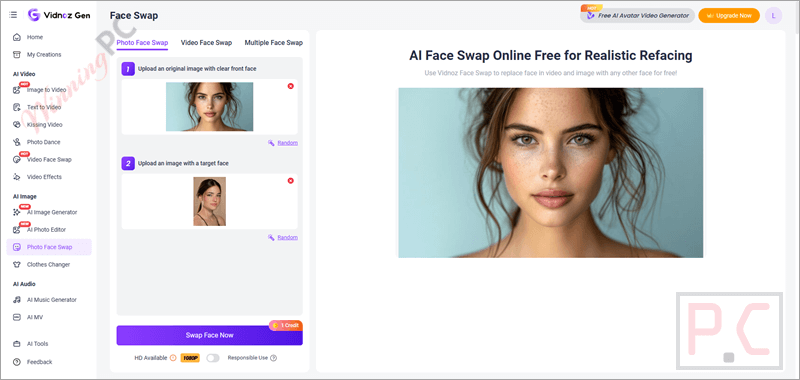Open Feedback in sidebar
The image size is (800, 380).
click(x=39, y=362)
